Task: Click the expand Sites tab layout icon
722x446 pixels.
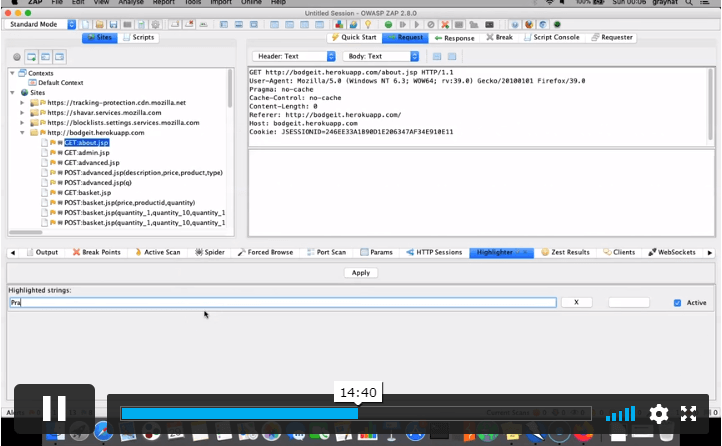Action: [224, 24]
